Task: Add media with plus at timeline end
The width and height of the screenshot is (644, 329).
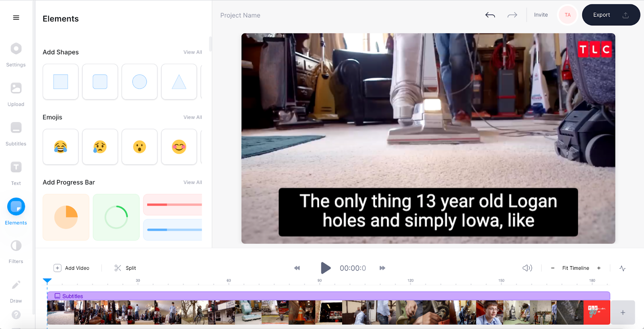Action: coord(623,312)
